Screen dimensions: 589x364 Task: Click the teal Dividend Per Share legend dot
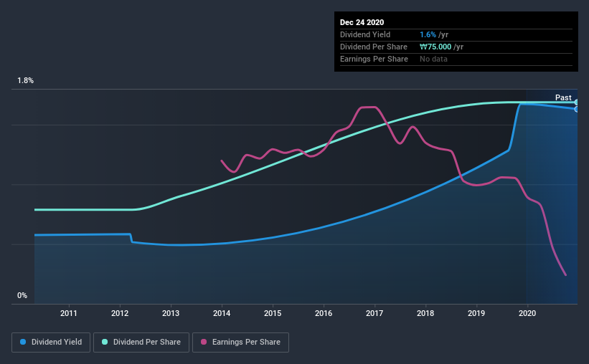(105, 342)
